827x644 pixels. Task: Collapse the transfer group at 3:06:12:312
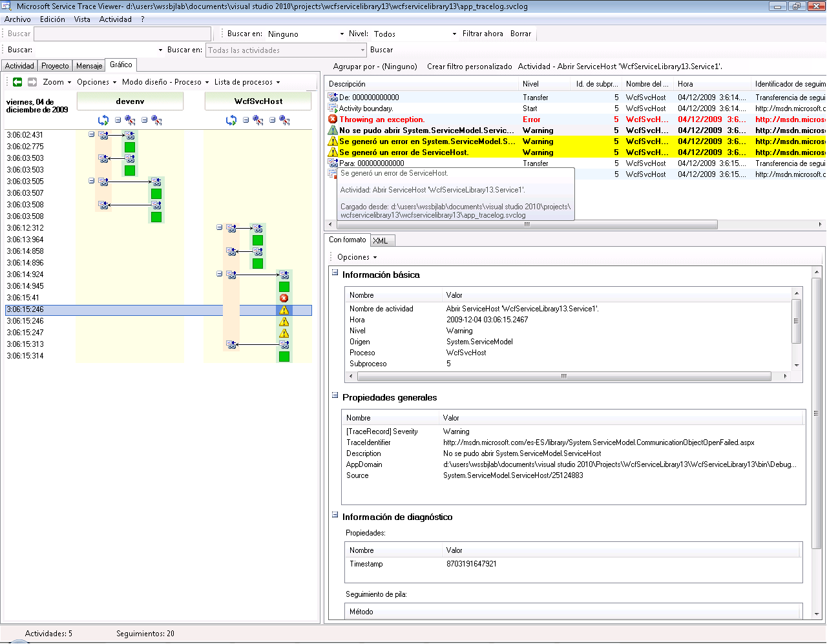click(220, 228)
